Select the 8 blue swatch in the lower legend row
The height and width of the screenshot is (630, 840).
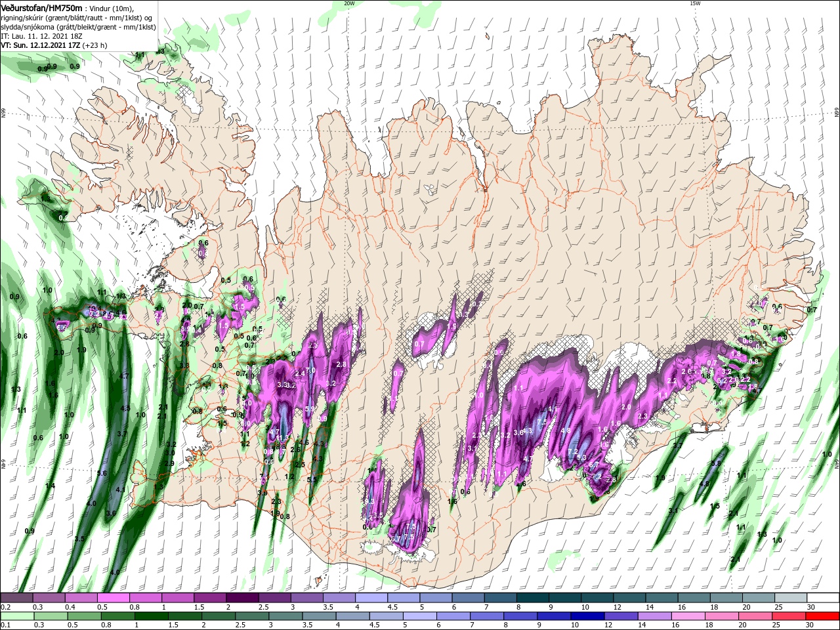point(520,616)
